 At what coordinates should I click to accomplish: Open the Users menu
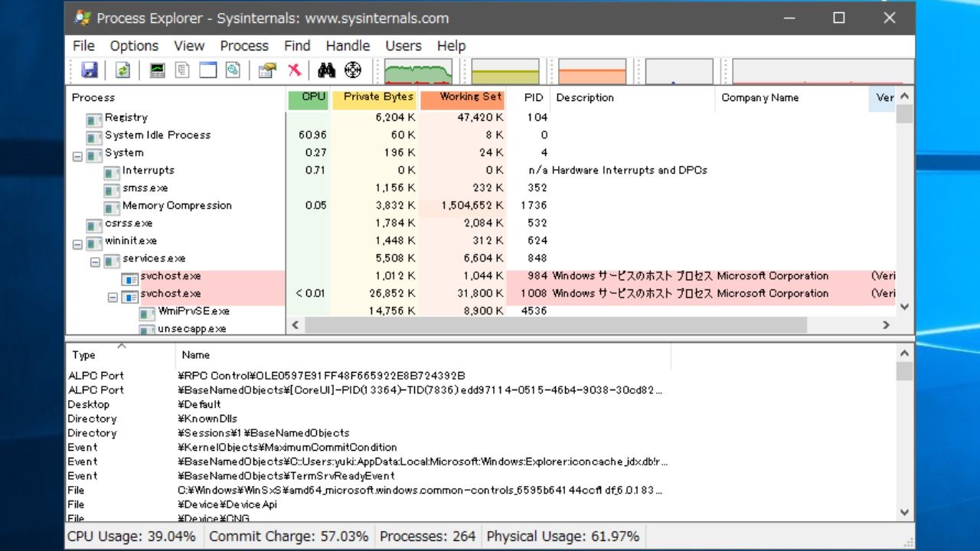(403, 46)
